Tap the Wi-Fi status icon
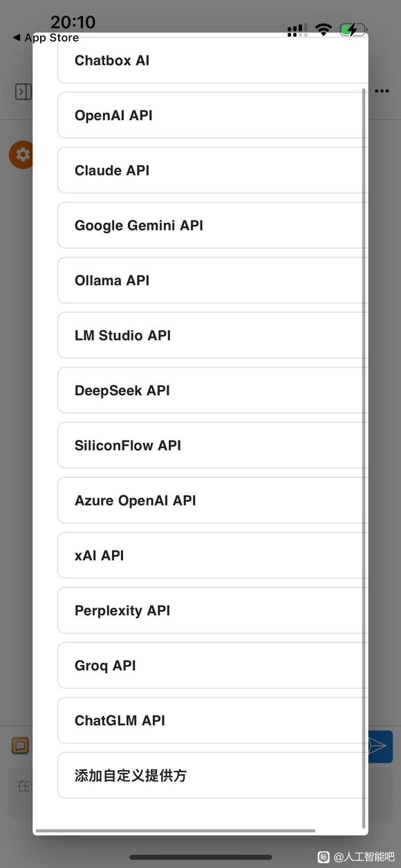401x868 pixels. 324,30
